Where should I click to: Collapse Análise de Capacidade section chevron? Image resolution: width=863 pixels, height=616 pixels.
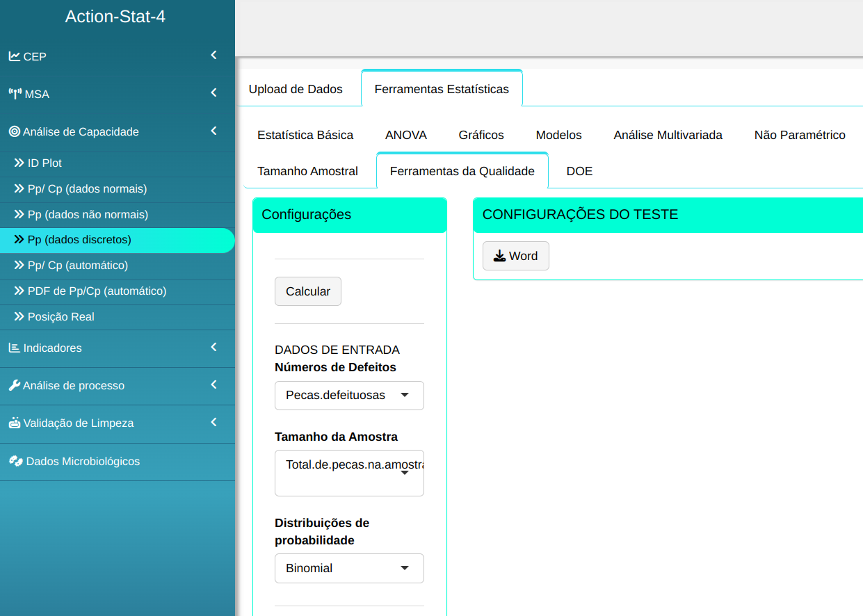213,131
